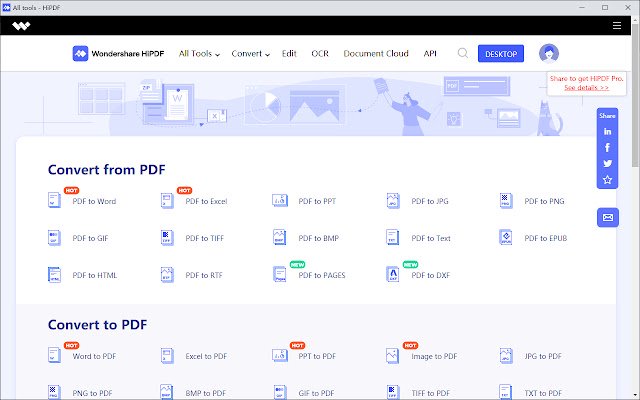Open the PDF to BMP link
The height and width of the screenshot is (400, 640).
(319, 238)
